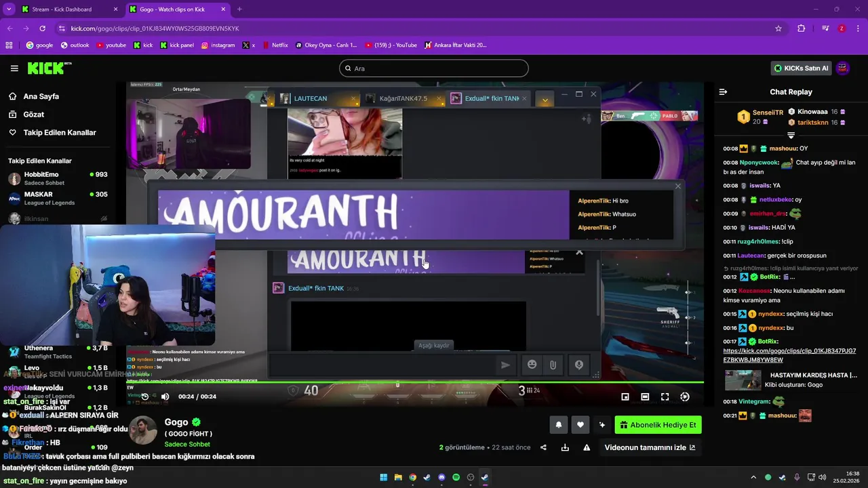Click the address bar URL

pos(155,28)
